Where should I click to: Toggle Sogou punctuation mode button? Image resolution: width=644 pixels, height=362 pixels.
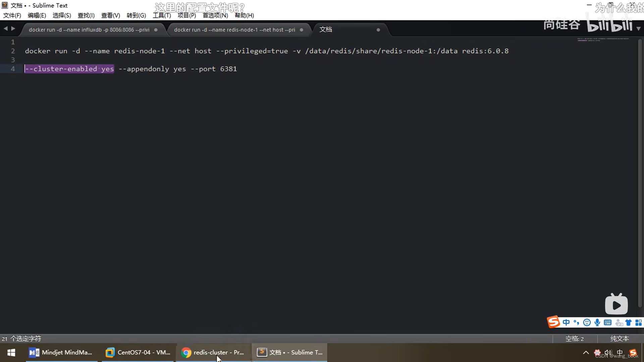(576, 322)
